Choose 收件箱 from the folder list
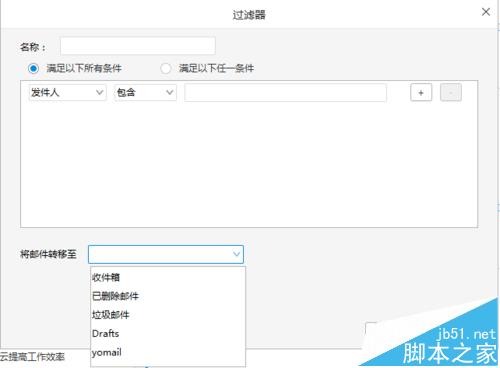 (x=168, y=277)
